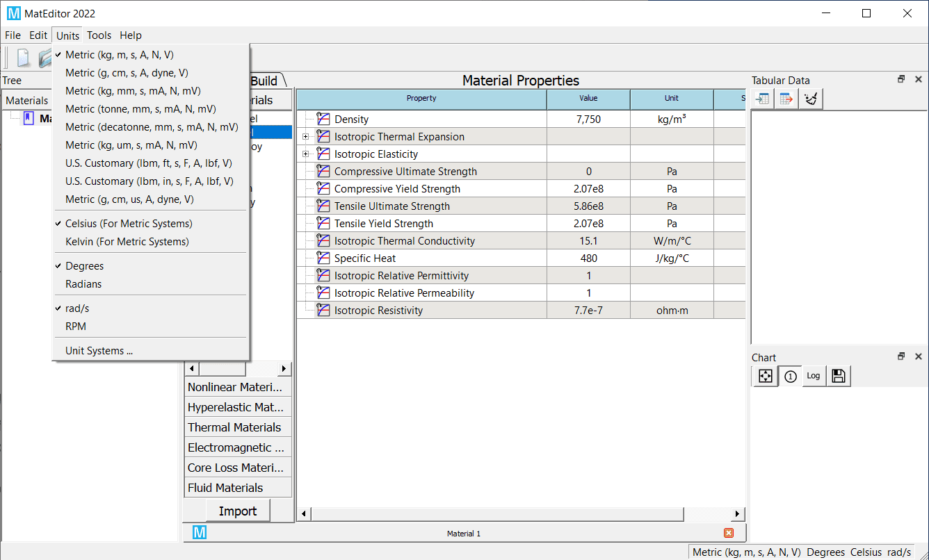
Task: Select Metric (g, cm, us, A, dyne, V) units
Action: coord(151,199)
